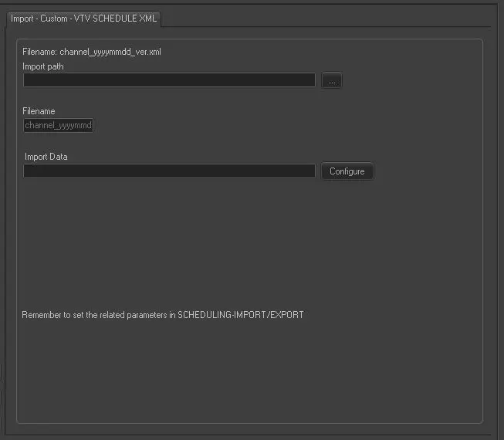The width and height of the screenshot is (504, 440).
Task: Click the "Import Data" label
Action: [46, 157]
